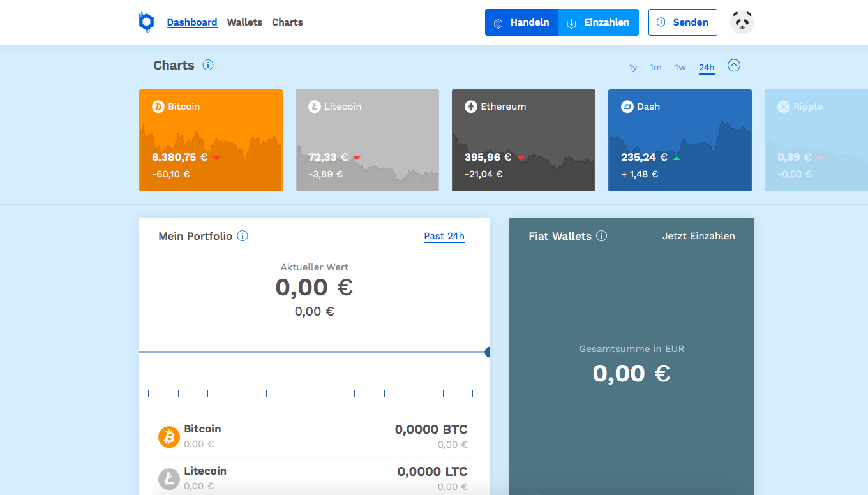Click the info icon beside Mein Portfolio

pyautogui.click(x=243, y=236)
